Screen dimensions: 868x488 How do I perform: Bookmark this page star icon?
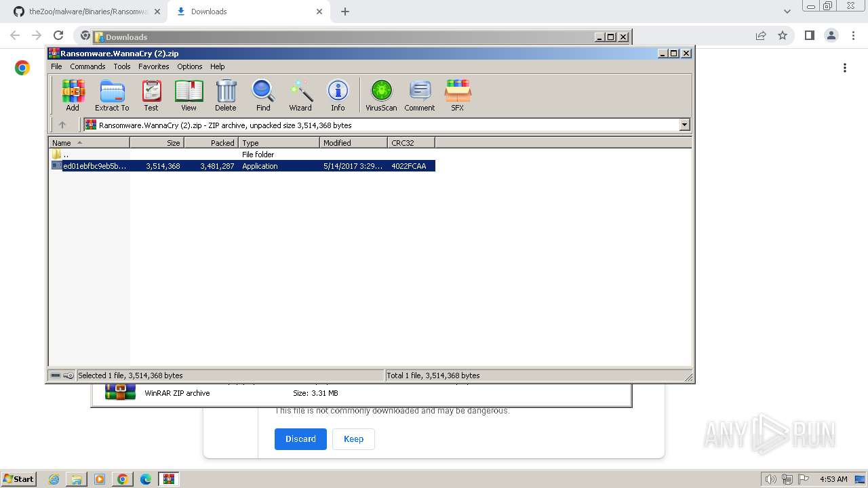tap(783, 35)
